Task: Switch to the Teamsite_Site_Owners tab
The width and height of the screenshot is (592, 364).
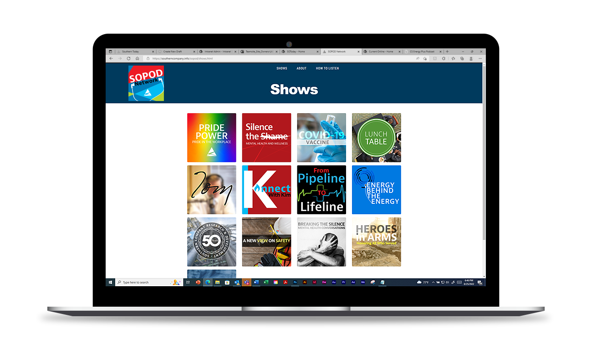Action: click(259, 52)
